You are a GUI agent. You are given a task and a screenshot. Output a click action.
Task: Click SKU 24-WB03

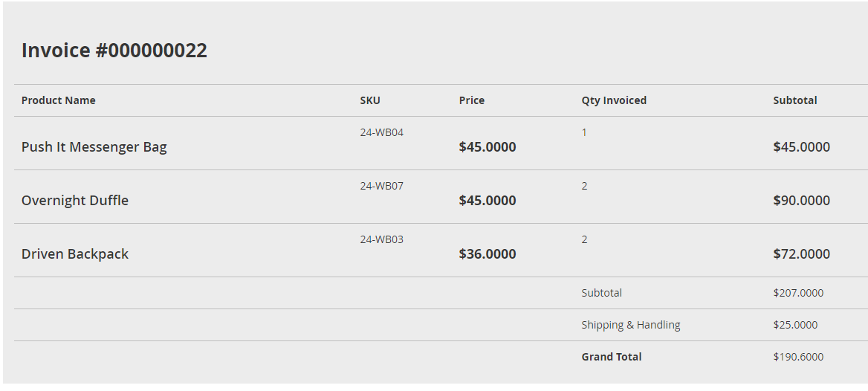(382, 239)
